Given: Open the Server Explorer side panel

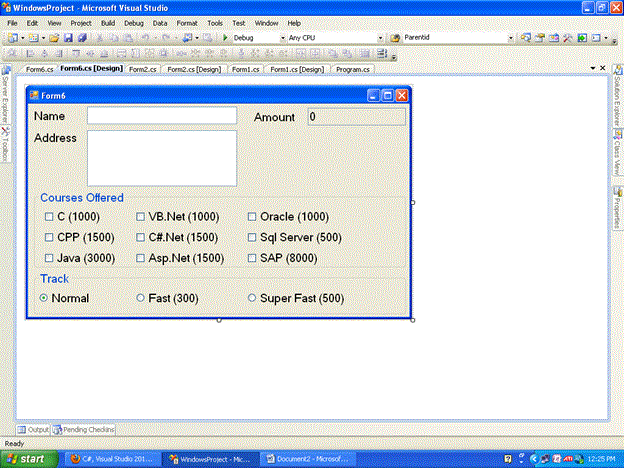Looking at the screenshot, I should [5, 95].
